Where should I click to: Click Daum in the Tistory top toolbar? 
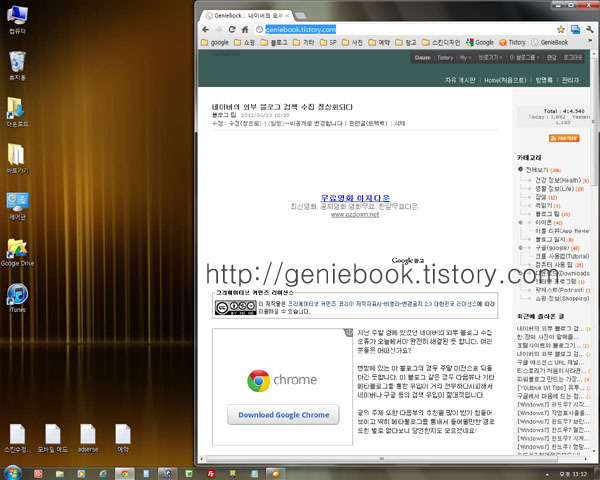point(422,58)
